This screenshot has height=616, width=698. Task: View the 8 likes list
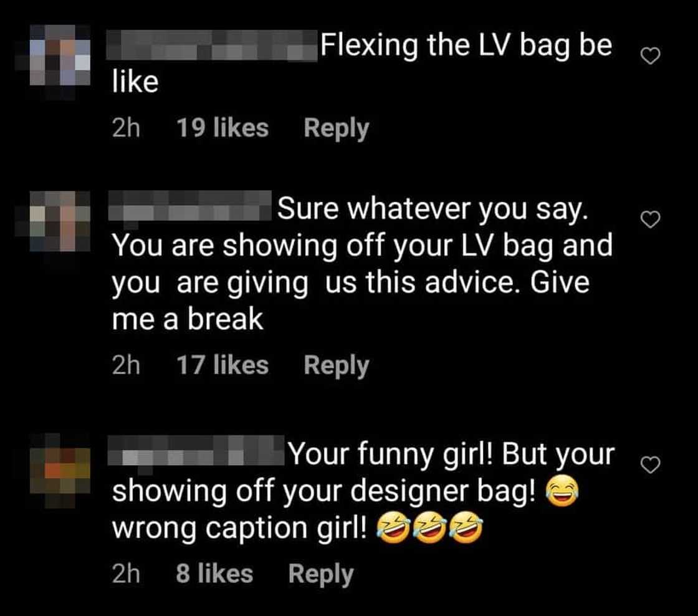coord(214,573)
